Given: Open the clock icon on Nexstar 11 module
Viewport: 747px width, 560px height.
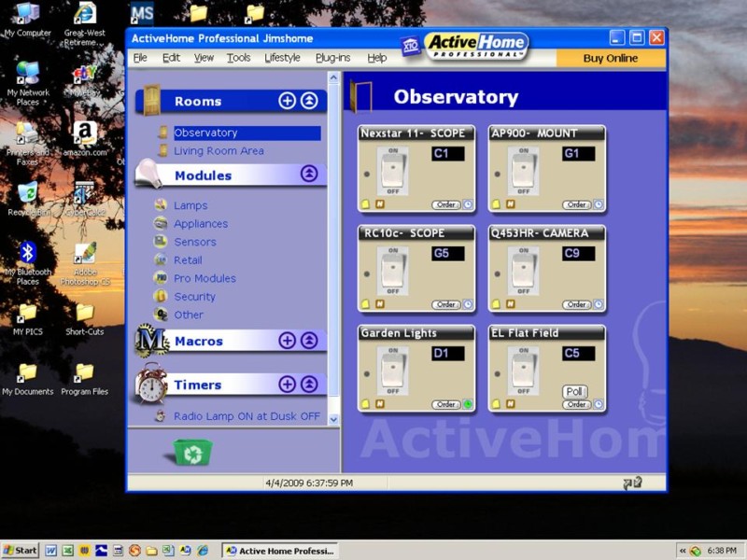Looking at the screenshot, I should pyautogui.click(x=468, y=204).
